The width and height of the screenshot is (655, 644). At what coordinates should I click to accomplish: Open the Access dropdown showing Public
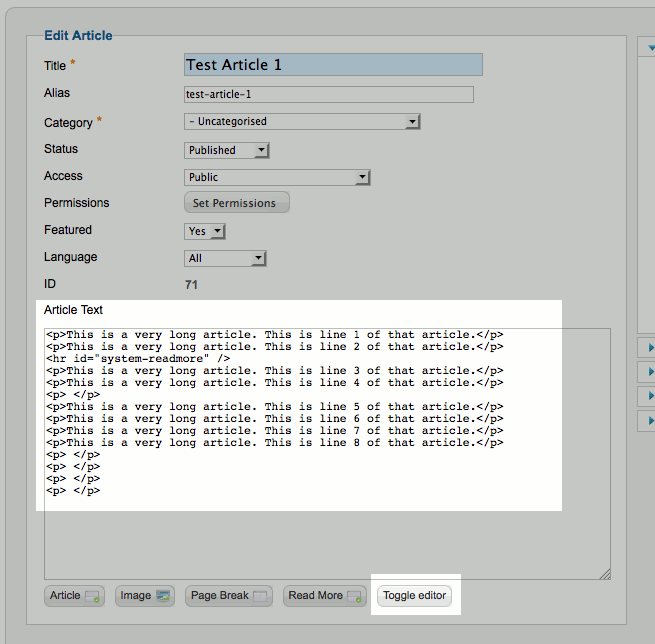[x=277, y=177]
